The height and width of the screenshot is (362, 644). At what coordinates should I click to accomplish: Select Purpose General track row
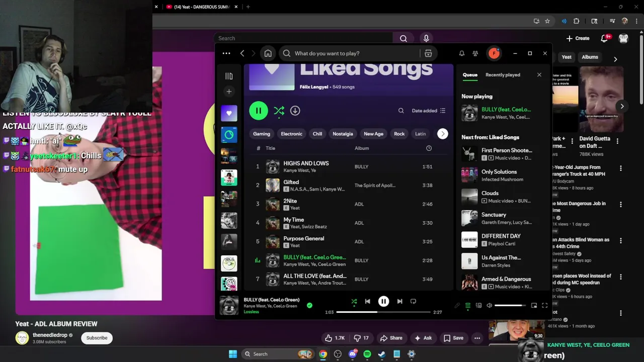(349, 241)
